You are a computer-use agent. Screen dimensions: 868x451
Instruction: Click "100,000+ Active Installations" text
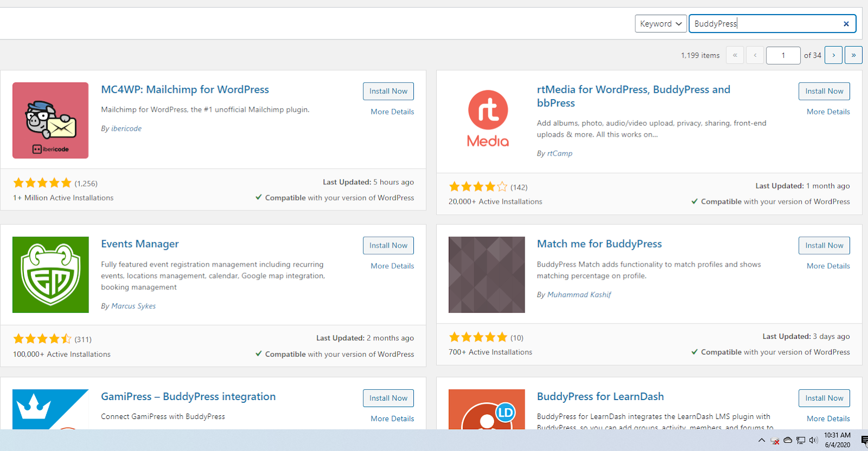coord(62,355)
